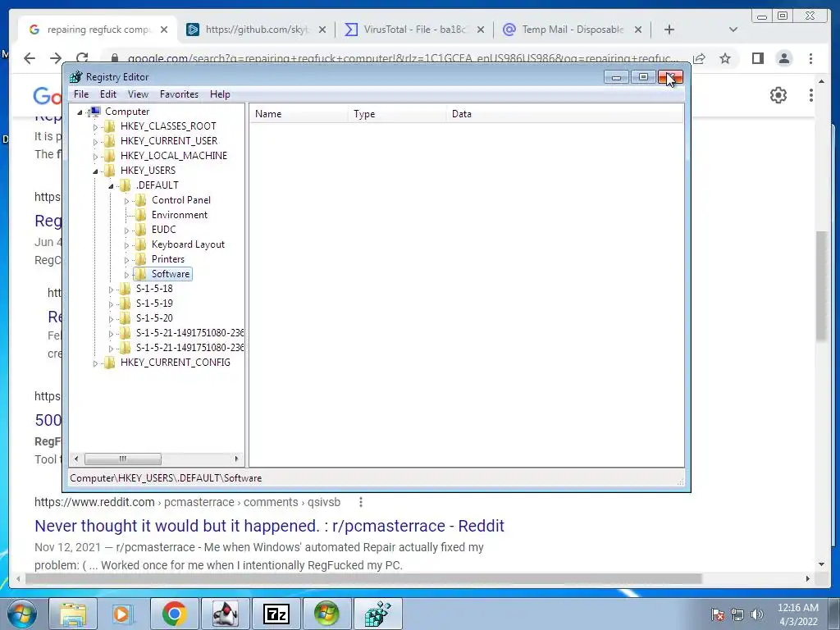Select the Keyboard Layout folder icon
The width and height of the screenshot is (840, 630).
click(140, 244)
